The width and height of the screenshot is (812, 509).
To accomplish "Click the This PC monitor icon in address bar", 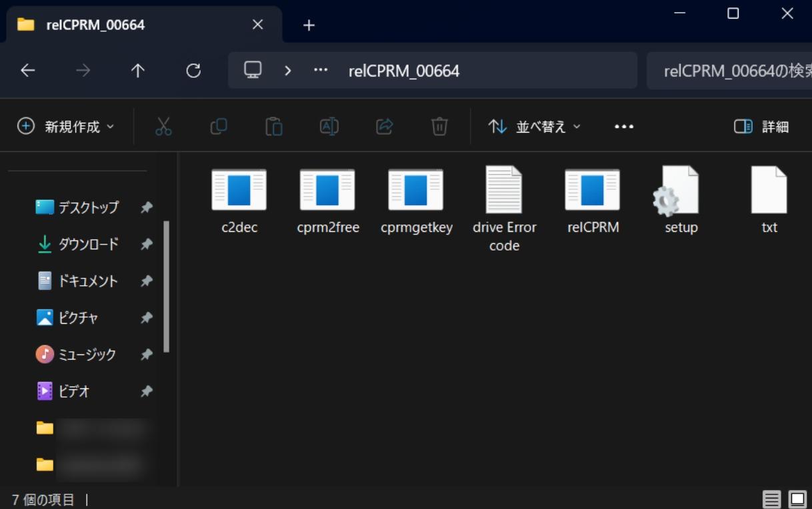I will pyautogui.click(x=253, y=70).
